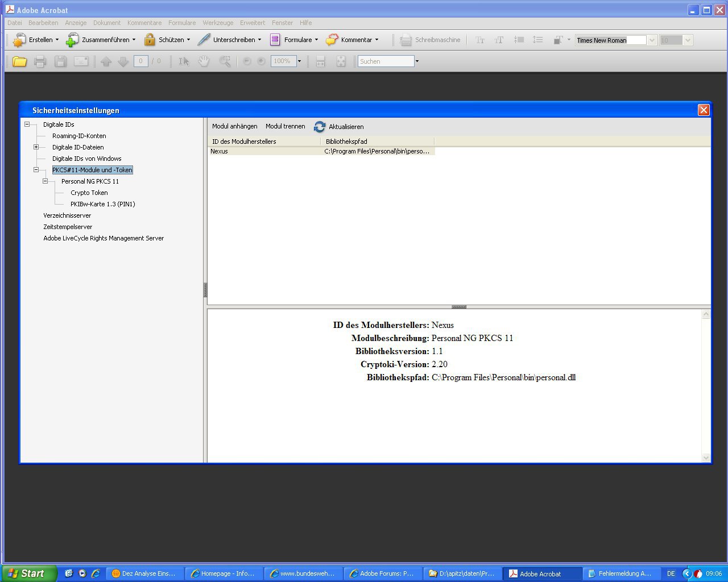Viewport: 728px width, 582px height.
Task: Click the Suchen search field
Action: (x=386, y=61)
